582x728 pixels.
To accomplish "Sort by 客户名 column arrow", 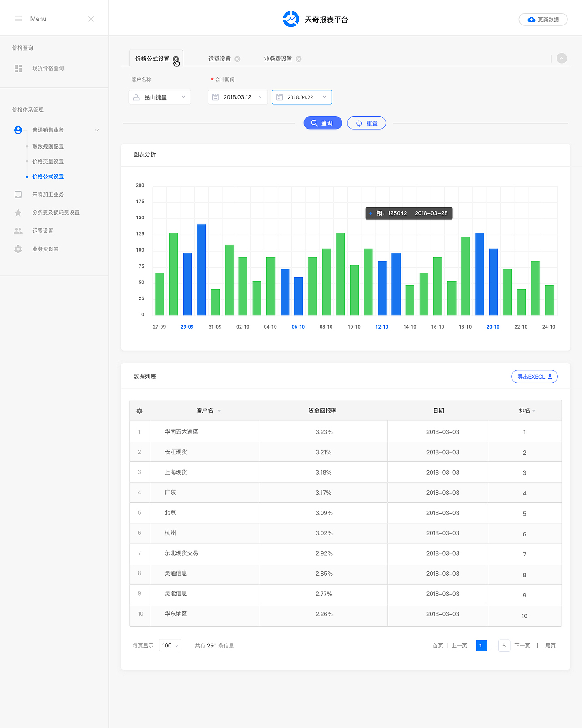I will click(219, 411).
